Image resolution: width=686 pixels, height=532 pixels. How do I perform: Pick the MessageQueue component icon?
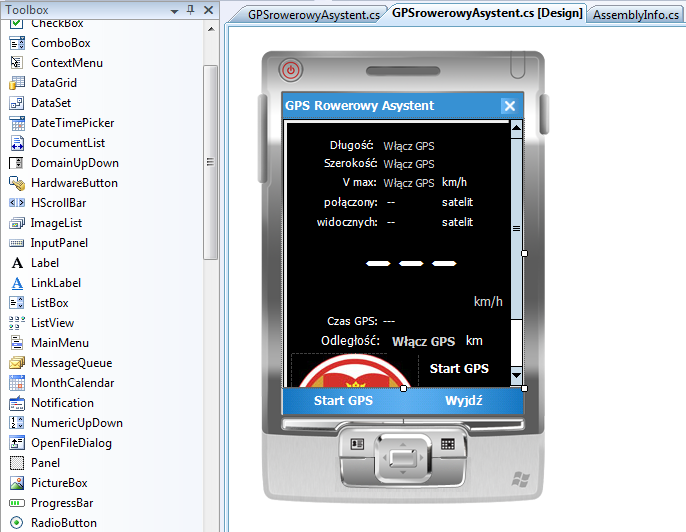point(17,363)
